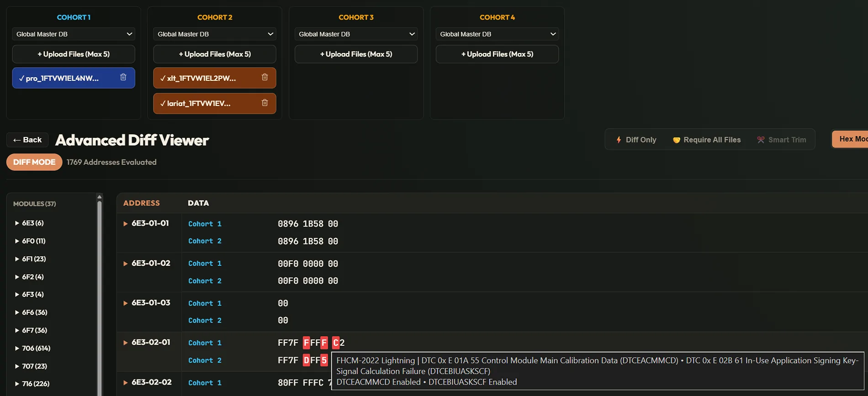
Task: Click the 1769 Addresses Evaluated text
Action: tap(111, 162)
